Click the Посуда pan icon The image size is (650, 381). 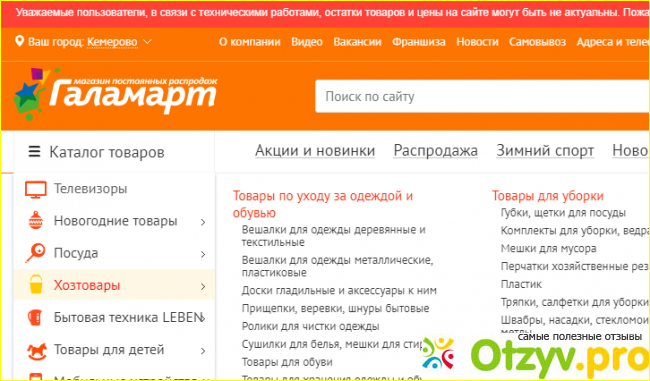click(x=35, y=253)
